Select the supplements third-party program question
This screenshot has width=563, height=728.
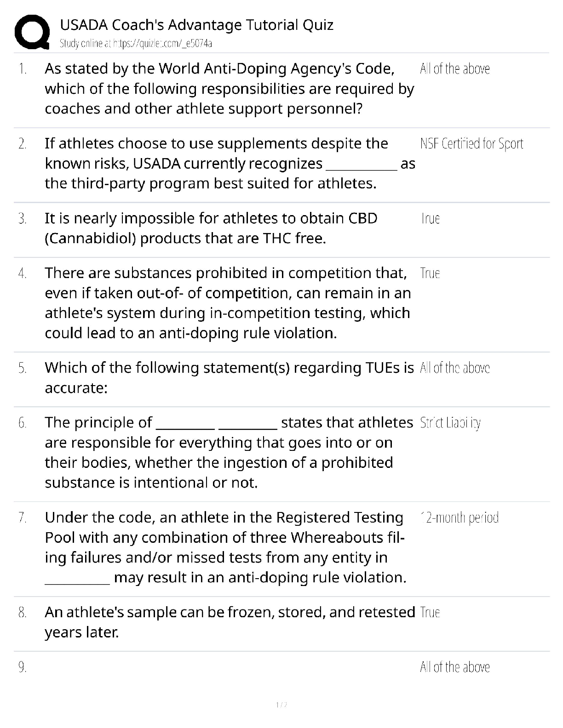(x=229, y=163)
